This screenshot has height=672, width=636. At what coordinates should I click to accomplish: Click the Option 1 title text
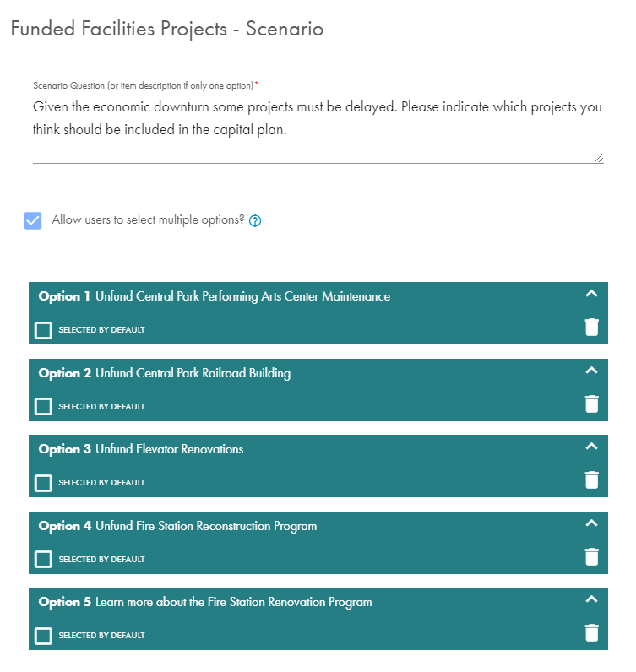click(x=242, y=297)
